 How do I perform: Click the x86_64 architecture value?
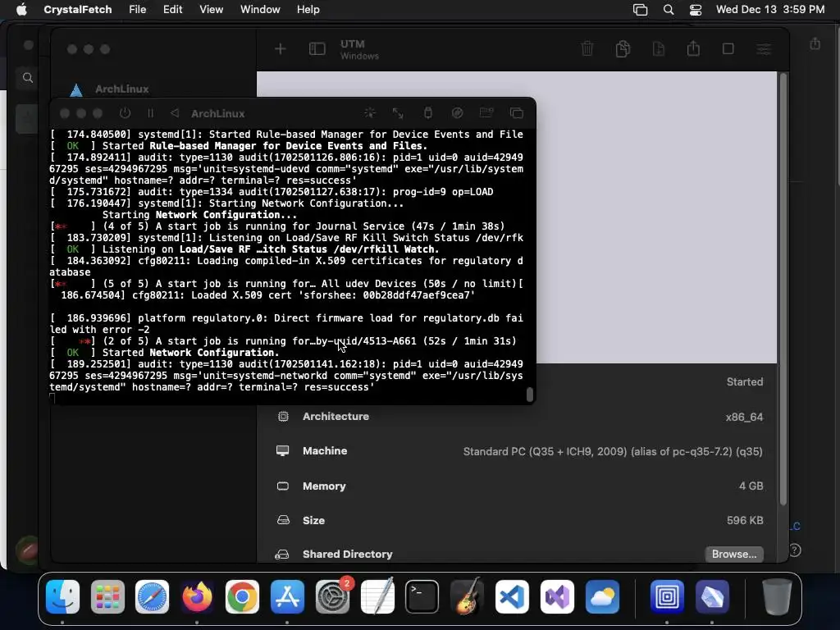(744, 417)
